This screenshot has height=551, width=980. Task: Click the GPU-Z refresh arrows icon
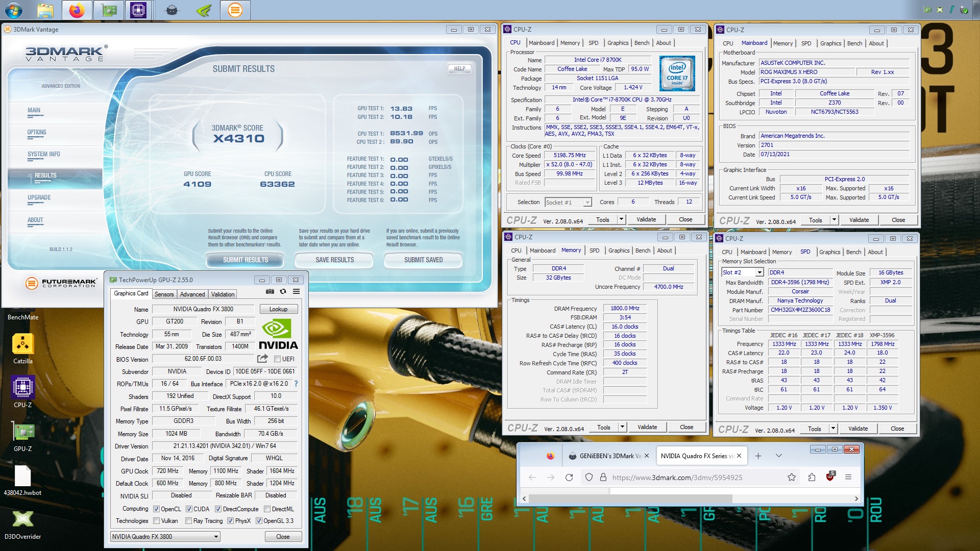point(283,292)
